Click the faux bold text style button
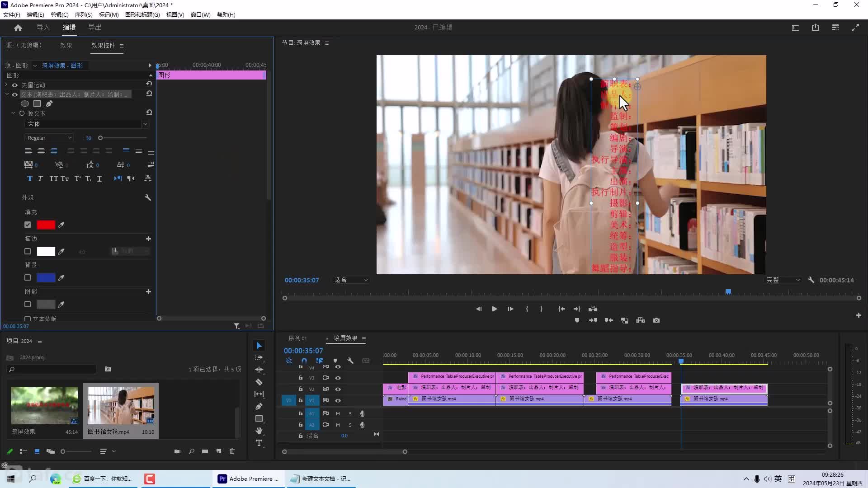The width and height of the screenshot is (868, 488). point(30,178)
